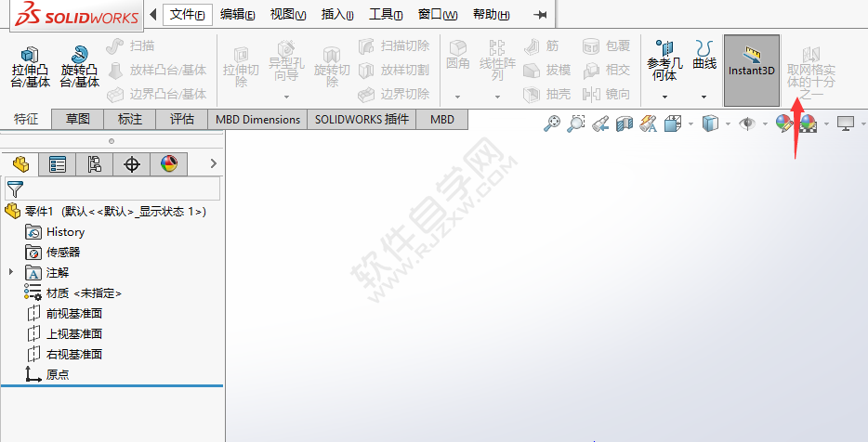Expand more manager tabs chevron
868x442 pixels.
(x=214, y=163)
